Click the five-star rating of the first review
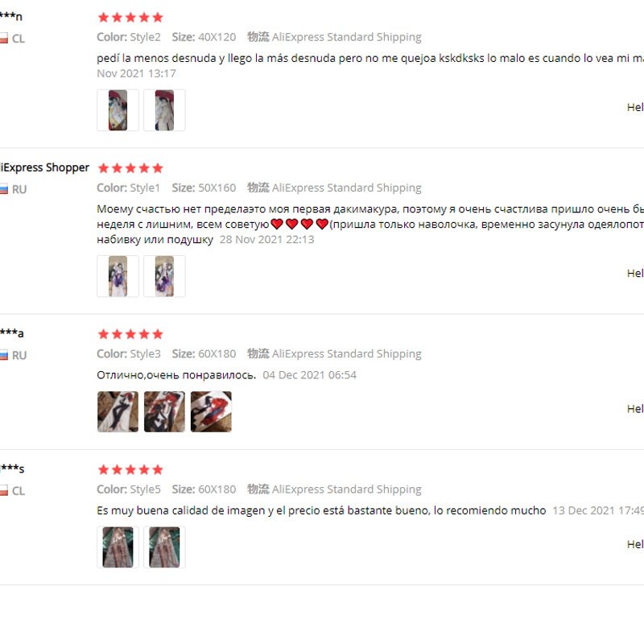The image size is (644, 644). pos(130,17)
